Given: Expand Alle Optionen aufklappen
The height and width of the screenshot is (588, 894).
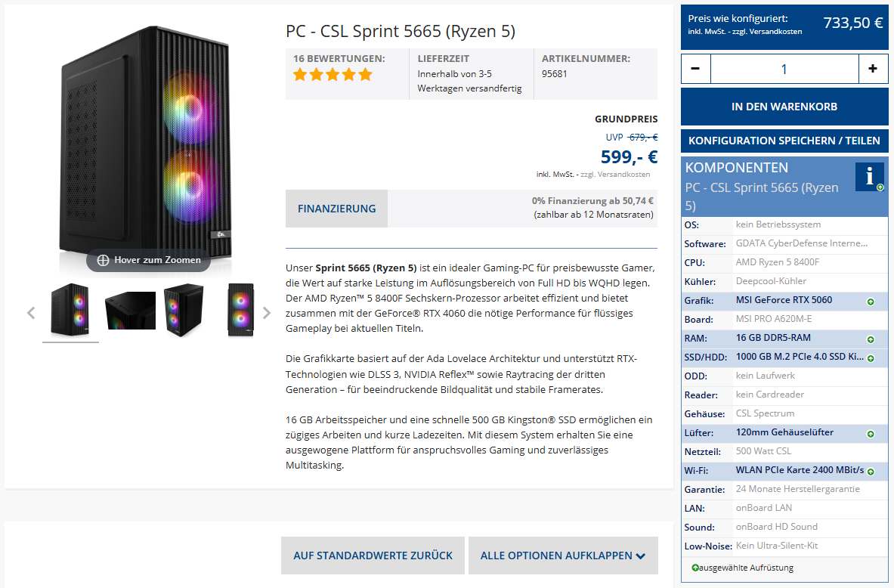Looking at the screenshot, I should (563, 555).
